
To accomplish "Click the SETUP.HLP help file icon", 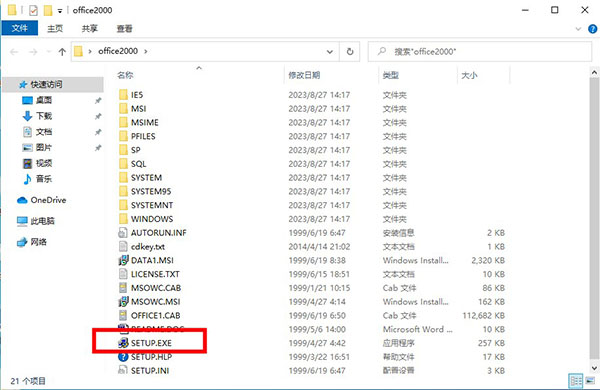I will coord(123,357).
